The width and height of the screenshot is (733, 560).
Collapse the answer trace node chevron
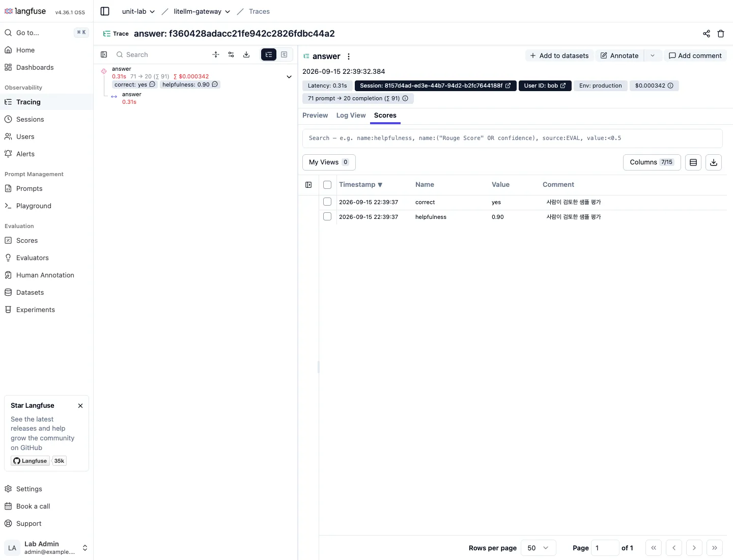tap(289, 77)
